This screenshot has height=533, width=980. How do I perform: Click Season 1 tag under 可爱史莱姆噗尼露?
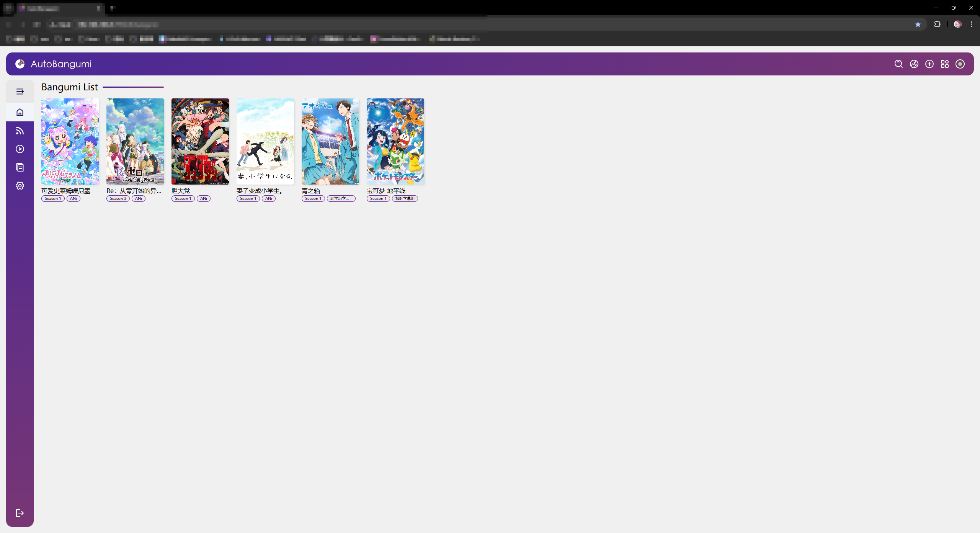(x=53, y=198)
